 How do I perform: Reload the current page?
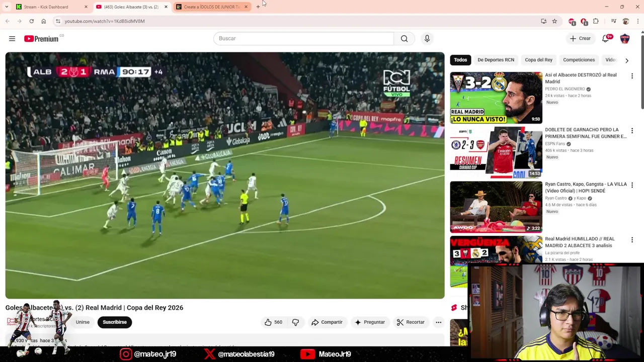coord(31,21)
